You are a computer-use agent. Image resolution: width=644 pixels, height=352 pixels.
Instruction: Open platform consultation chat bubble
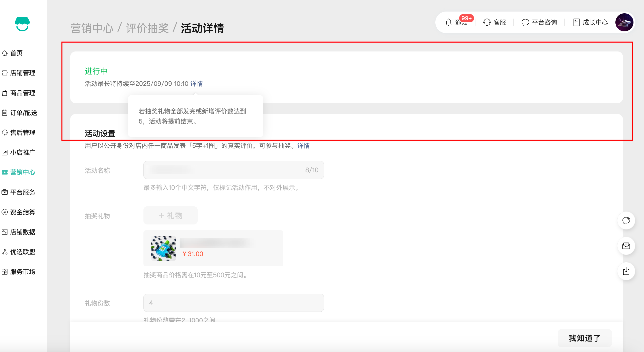525,22
